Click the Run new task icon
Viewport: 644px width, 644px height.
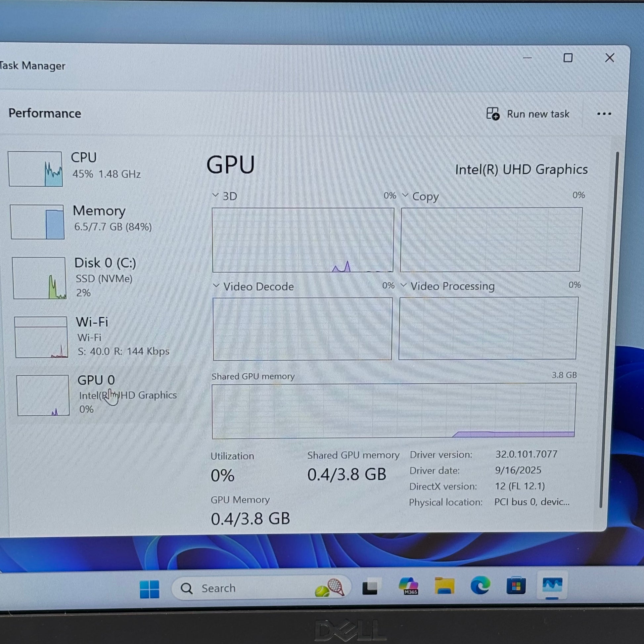492,114
